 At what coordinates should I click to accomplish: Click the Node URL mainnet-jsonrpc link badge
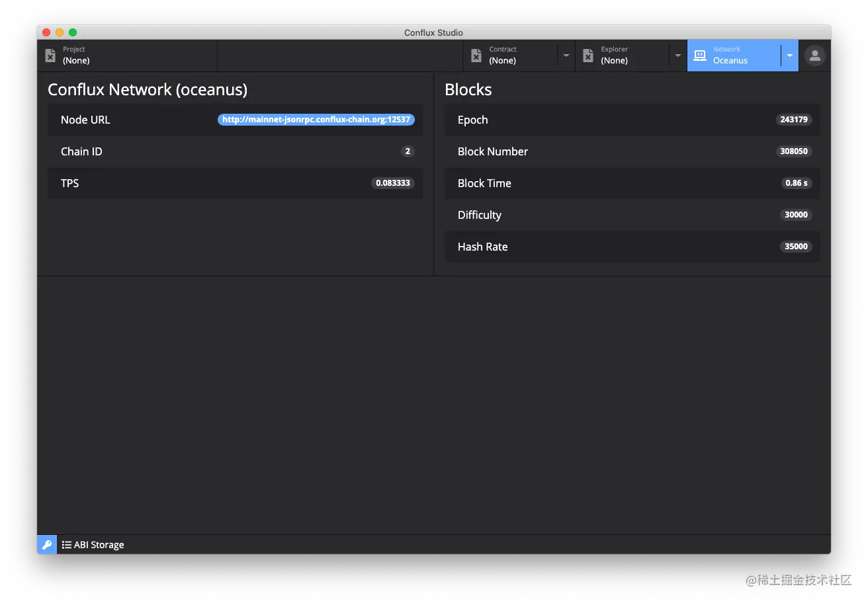pyautogui.click(x=316, y=120)
